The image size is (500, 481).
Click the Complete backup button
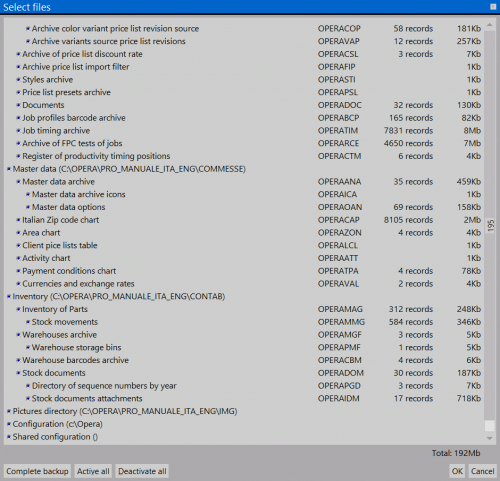37,471
